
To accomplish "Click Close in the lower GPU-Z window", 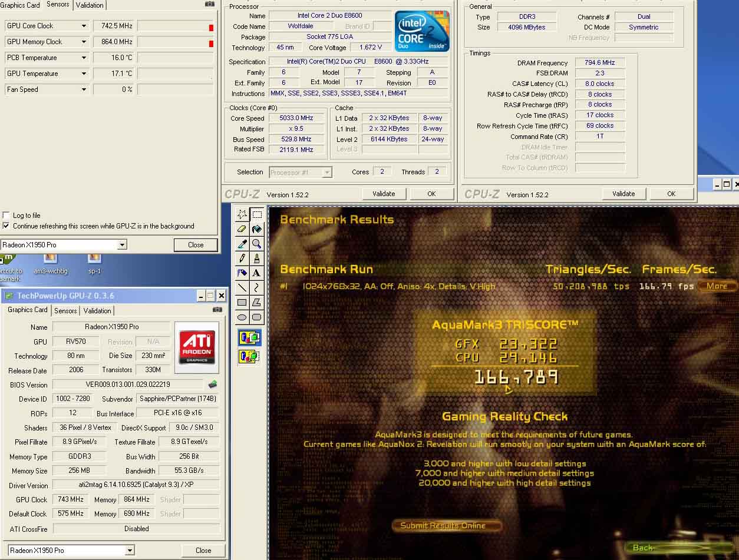I will pos(203,551).
